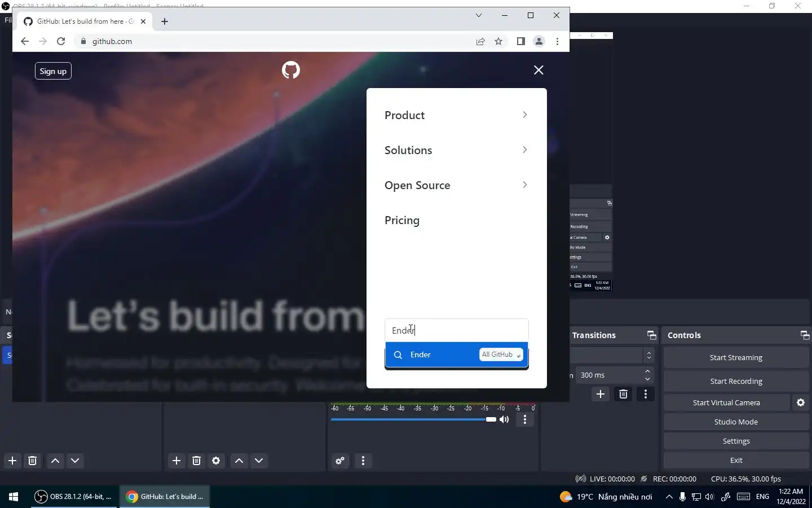Open a new Chrome tab
Screen dimensions: 812x508
(x=165, y=21)
